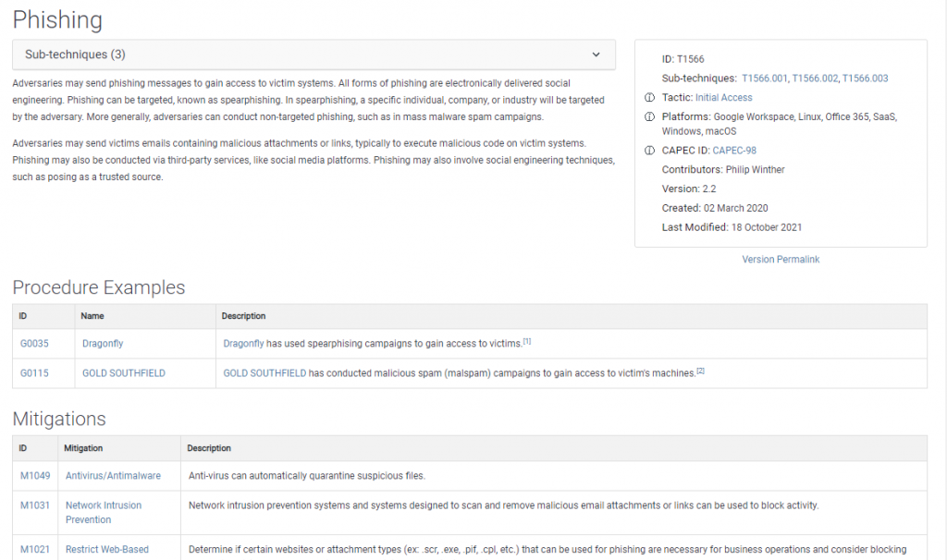Viewport: 947px width, 560px height.
Task: Click the 'Adversaries may send phishing messages' paragraph
Action: [x=309, y=100]
